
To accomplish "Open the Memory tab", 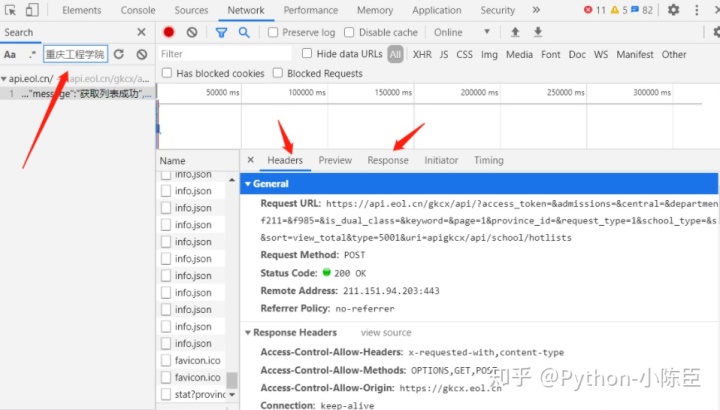I will [375, 10].
